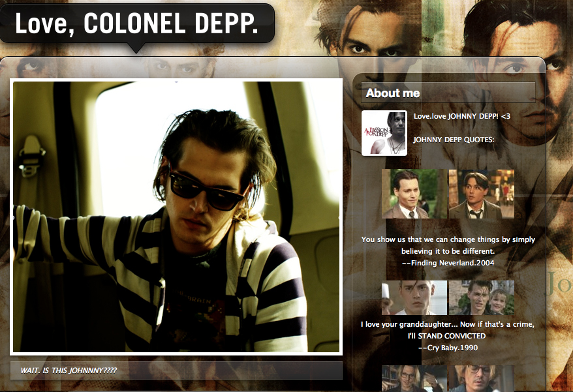The width and height of the screenshot is (573, 392).
Task: Click the "JOHNNY DEPP QUOTES:" line
Action: pos(454,140)
